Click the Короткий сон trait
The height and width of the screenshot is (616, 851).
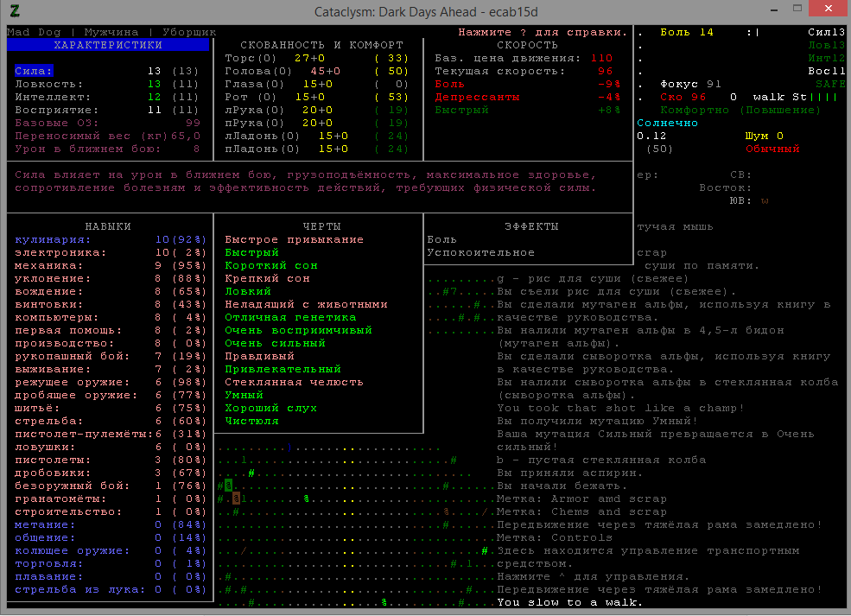pos(271,265)
